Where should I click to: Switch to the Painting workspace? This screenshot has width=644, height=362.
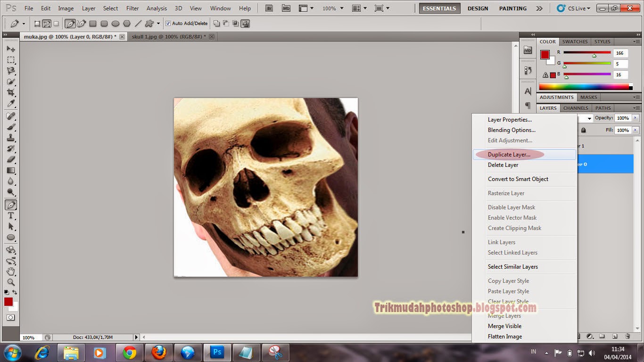point(513,8)
